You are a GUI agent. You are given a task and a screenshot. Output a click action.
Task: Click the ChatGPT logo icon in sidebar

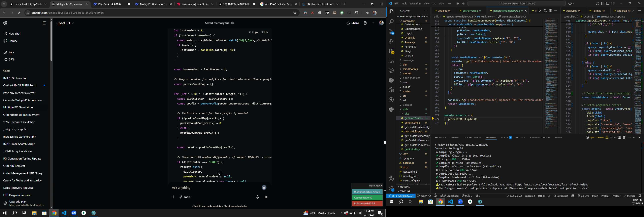coord(5,23)
